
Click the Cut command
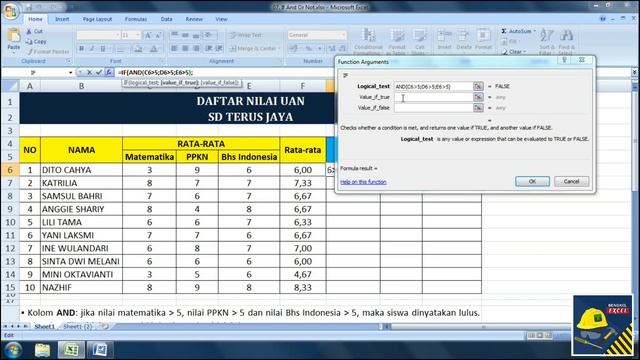point(34,31)
